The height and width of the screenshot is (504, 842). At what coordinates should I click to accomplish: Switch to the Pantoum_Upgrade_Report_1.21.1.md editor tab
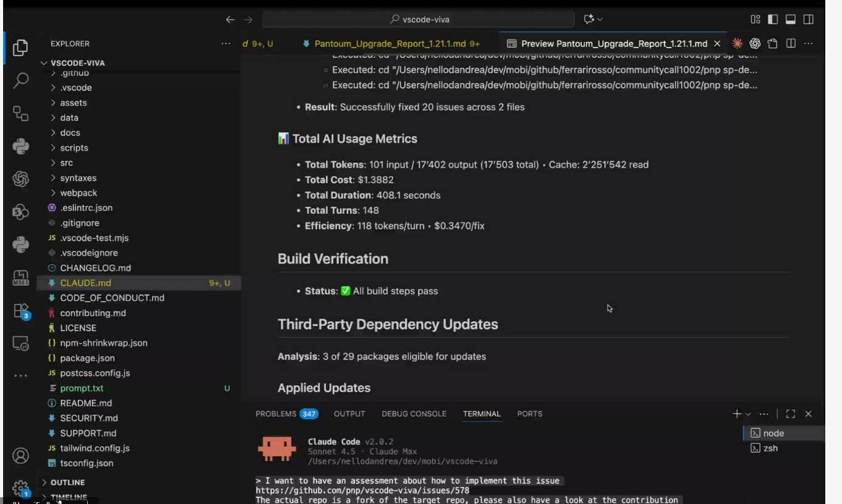389,44
